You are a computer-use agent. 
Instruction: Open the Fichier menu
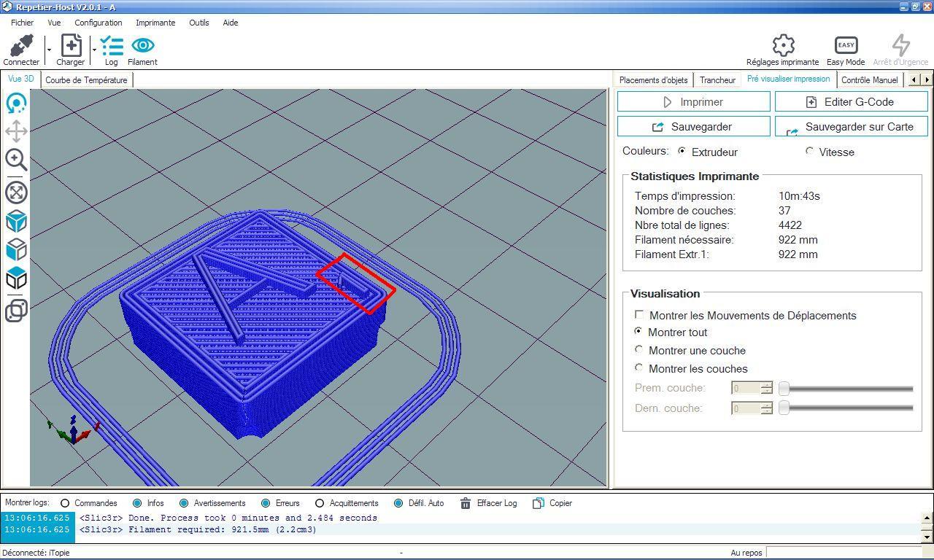coord(22,23)
